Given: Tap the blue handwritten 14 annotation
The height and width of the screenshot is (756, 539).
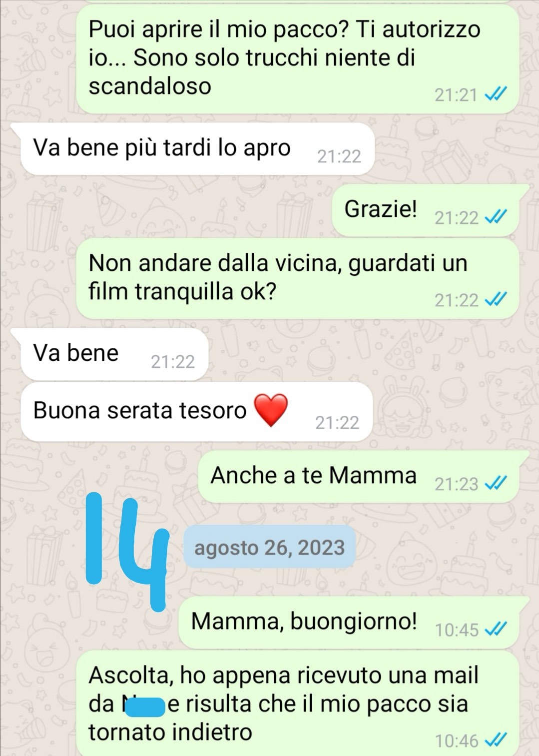Looking at the screenshot, I should coord(128,552).
